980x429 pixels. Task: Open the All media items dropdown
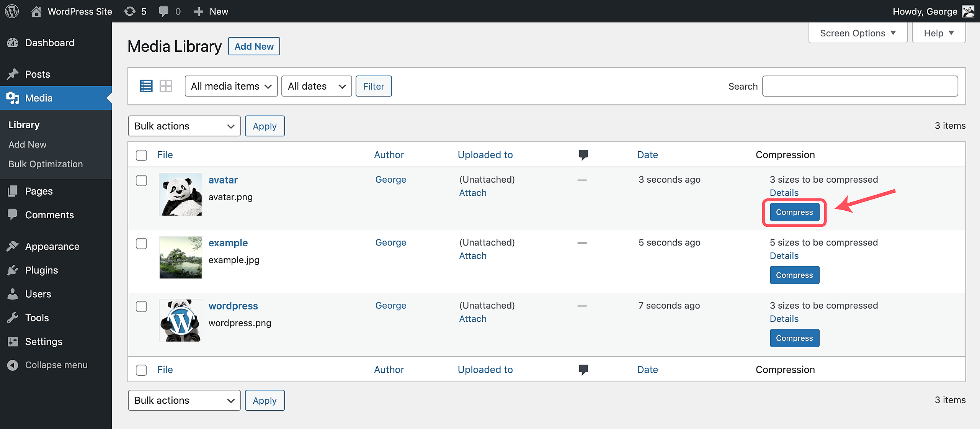[231, 86]
